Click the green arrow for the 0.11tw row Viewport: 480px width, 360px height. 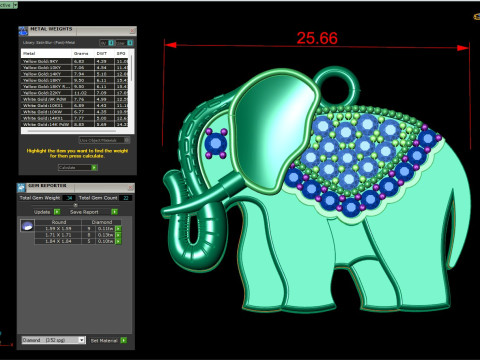pos(118,229)
